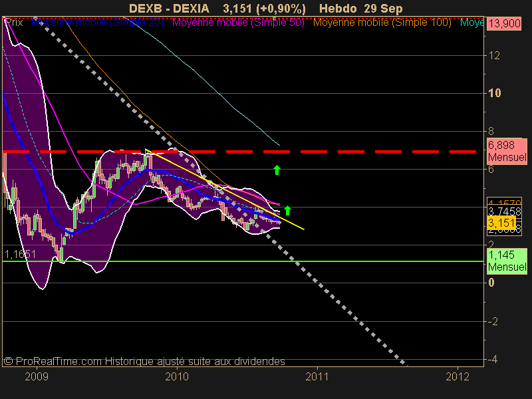Click the yellow 3,151 current price label
This screenshot has width=532, height=399.
501,223
